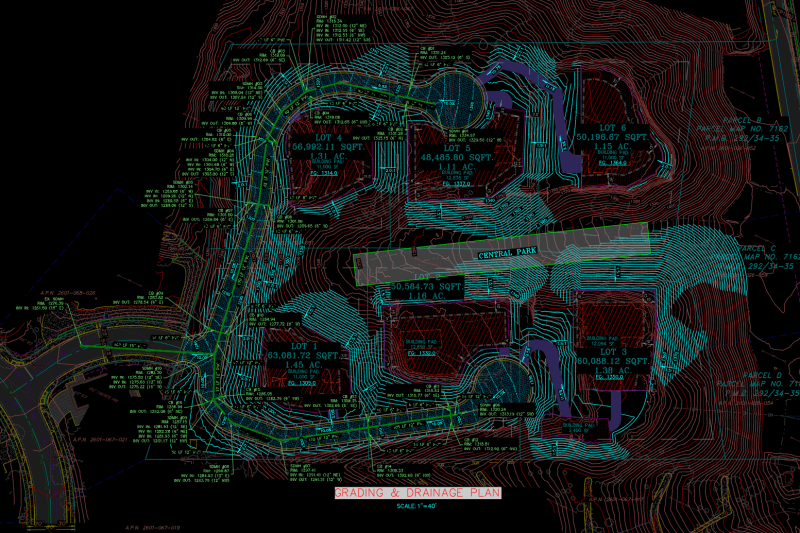The width and height of the screenshot is (800, 533).
Task: Click the 'PARCEL B' label
Action: [742, 120]
